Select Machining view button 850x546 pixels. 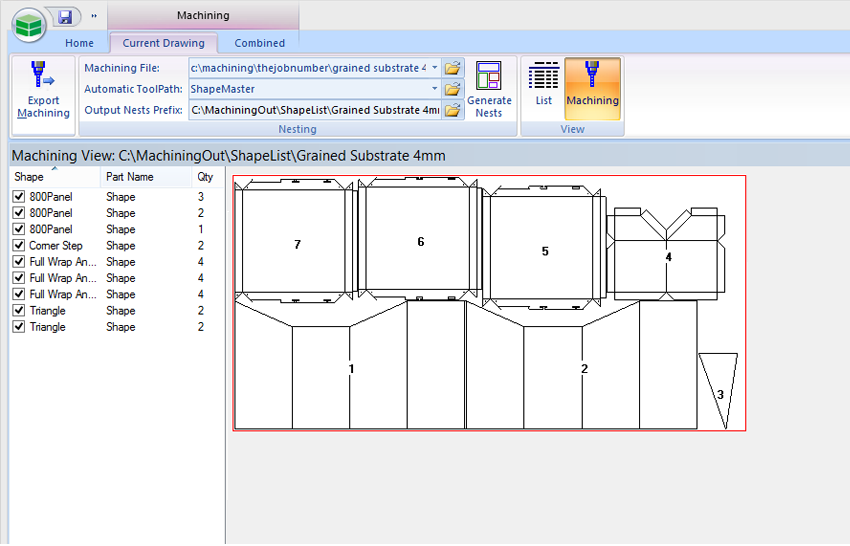click(593, 89)
